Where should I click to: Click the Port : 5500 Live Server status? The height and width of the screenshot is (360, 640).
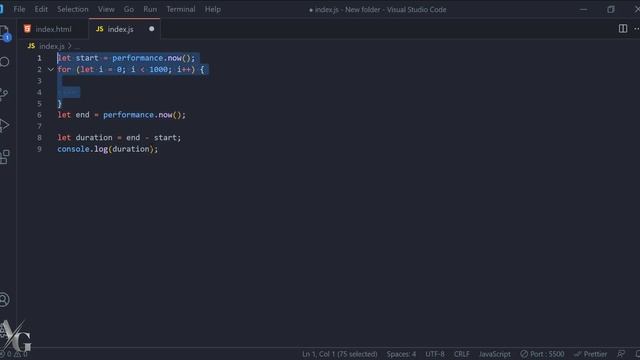click(x=542, y=354)
